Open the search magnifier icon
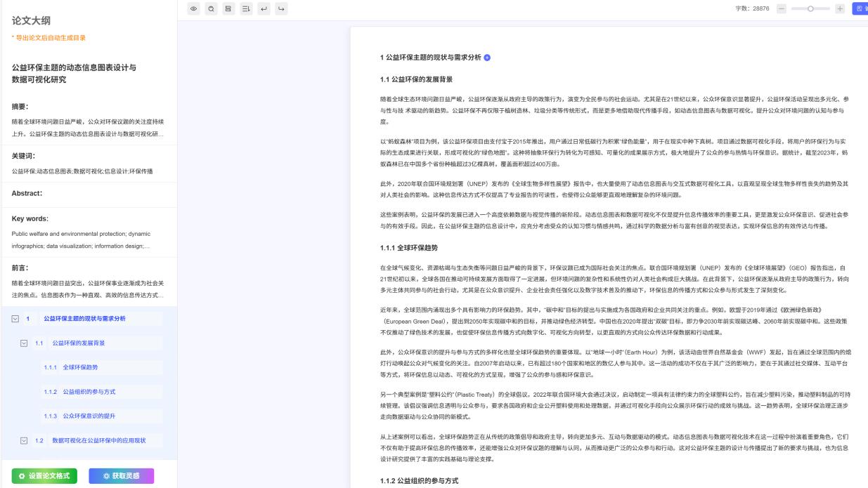Screen dimensions: 868x488 pyautogui.click(x=211, y=9)
